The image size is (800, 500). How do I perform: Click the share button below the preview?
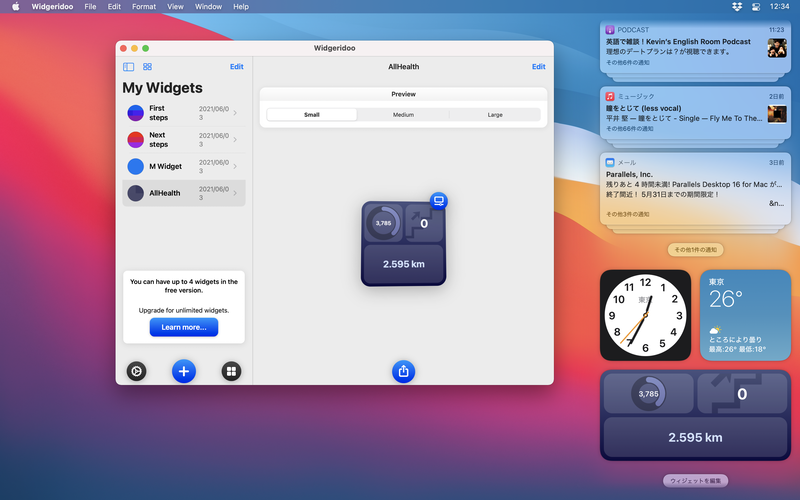click(403, 371)
